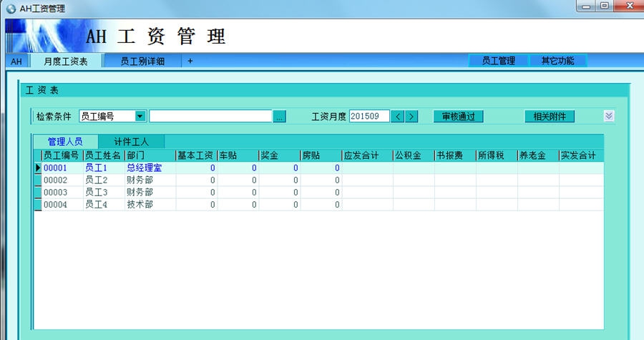644x340 pixels.
Task: Click the 技术部 department cell
Action: click(x=150, y=205)
